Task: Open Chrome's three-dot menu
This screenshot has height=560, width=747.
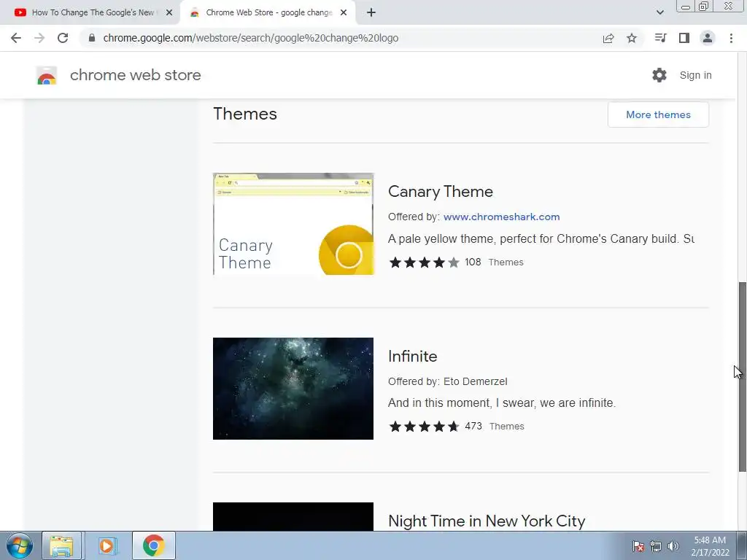Action: tap(731, 38)
